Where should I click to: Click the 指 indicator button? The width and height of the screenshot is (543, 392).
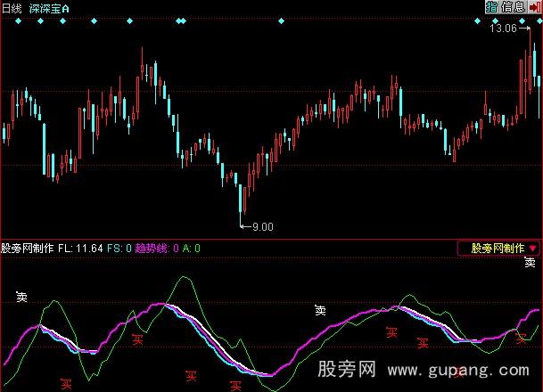(491, 7)
